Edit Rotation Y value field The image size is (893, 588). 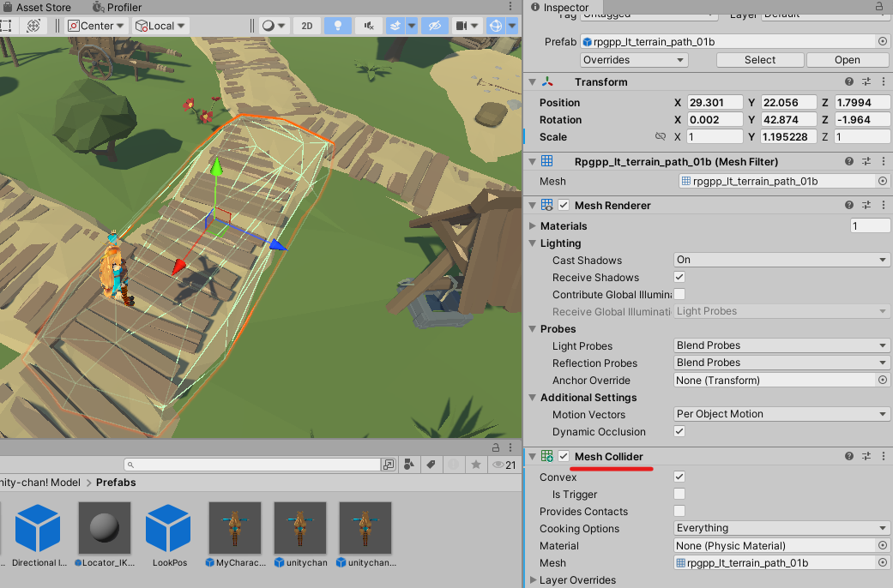coord(788,119)
